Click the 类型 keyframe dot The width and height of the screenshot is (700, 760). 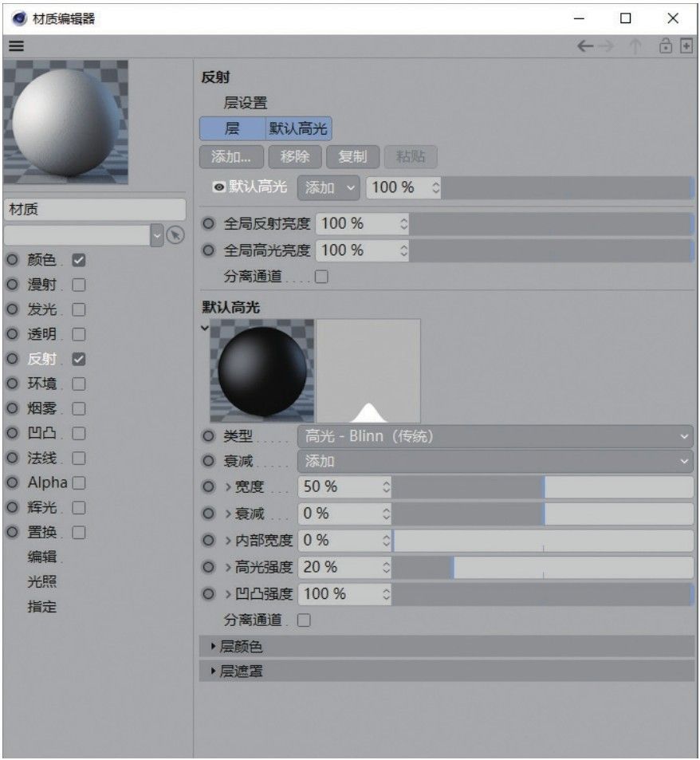coord(208,436)
